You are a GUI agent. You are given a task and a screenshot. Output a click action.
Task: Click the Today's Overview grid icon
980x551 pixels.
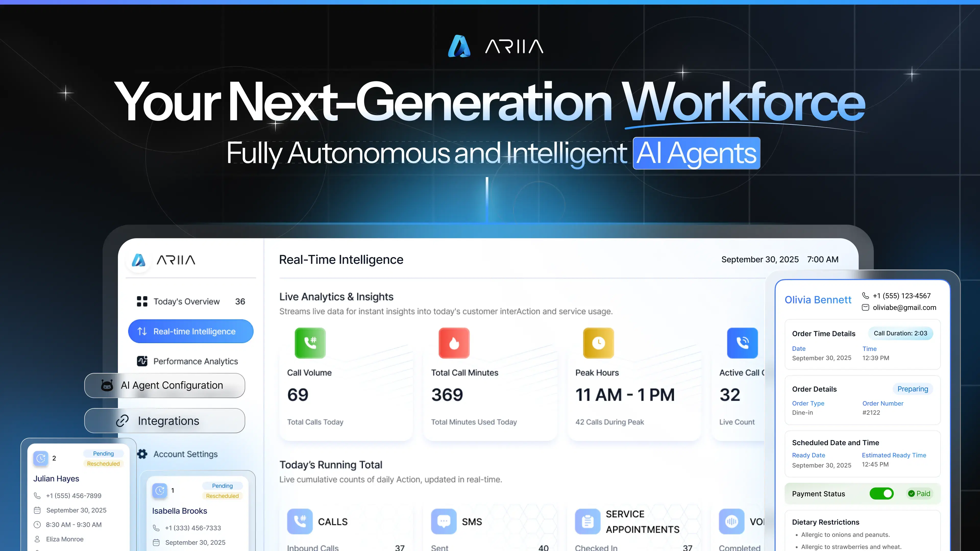tap(142, 302)
